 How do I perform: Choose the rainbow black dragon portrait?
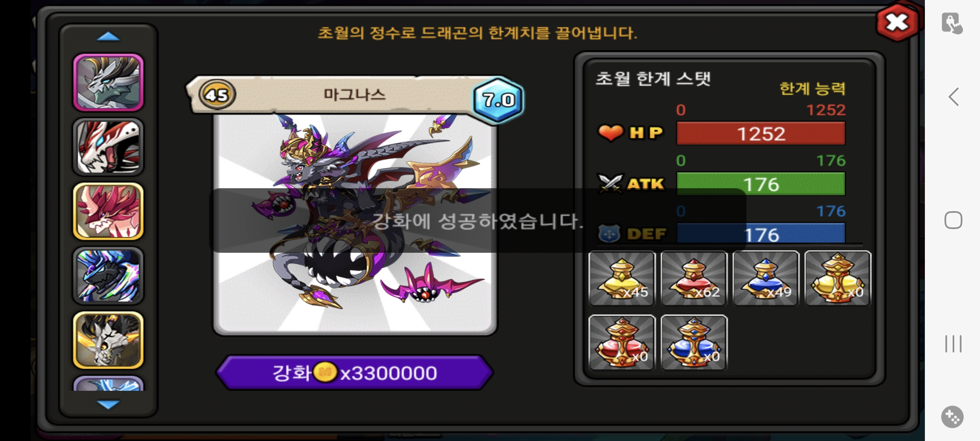pyautogui.click(x=108, y=276)
